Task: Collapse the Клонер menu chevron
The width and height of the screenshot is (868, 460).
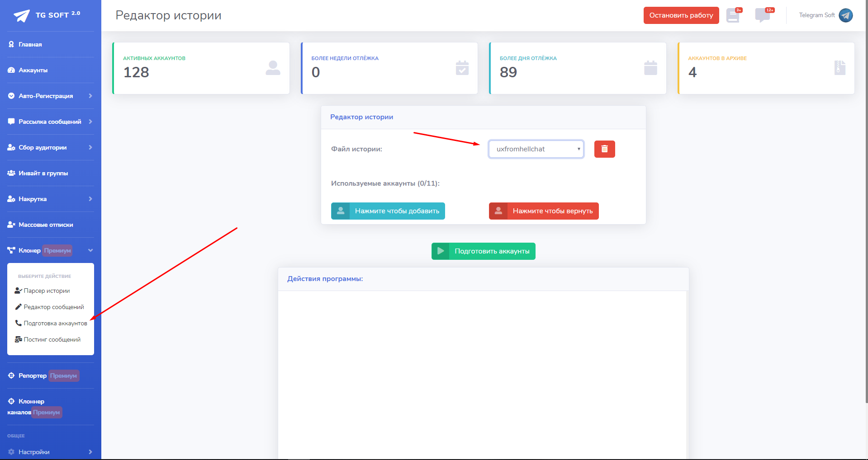Action: point(90,250)
